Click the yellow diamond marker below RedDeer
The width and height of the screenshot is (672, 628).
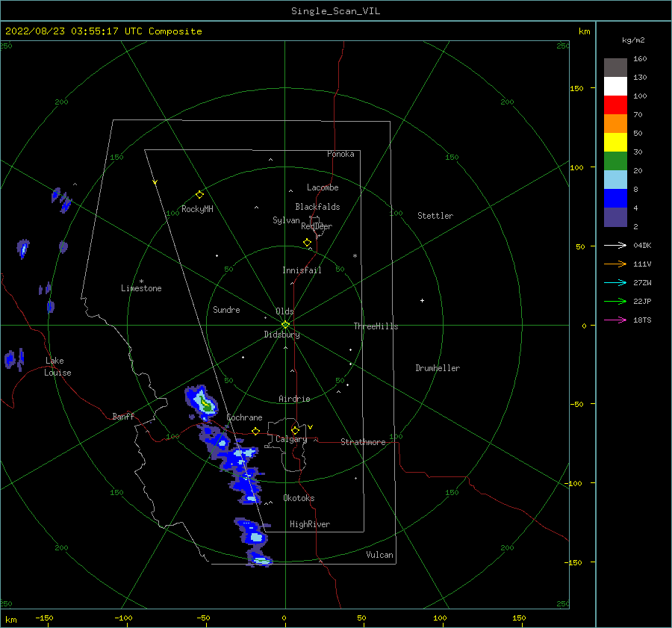coord(307,242)
